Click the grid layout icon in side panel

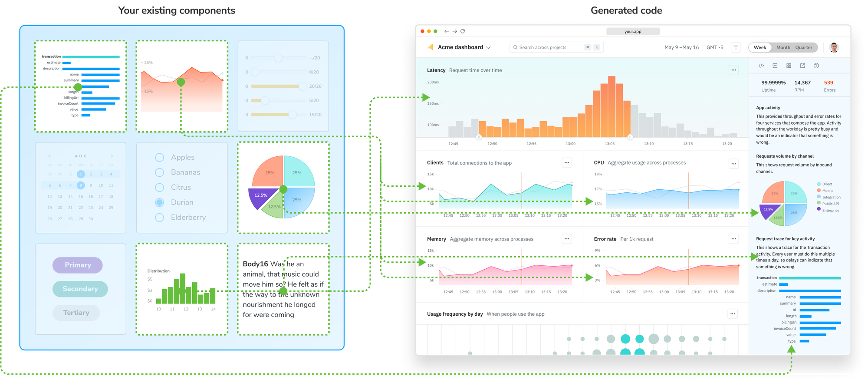[x=789, y=66]
